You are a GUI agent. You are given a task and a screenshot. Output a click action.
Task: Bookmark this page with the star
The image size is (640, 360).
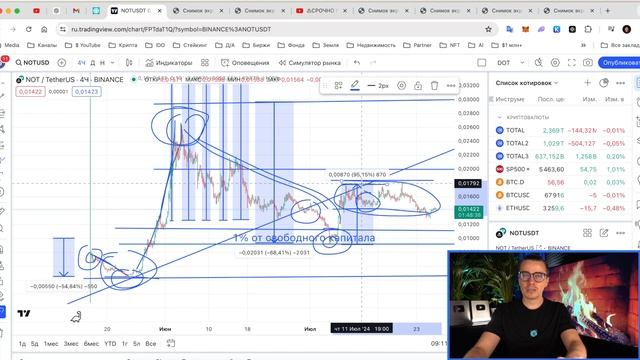(488, 29)
